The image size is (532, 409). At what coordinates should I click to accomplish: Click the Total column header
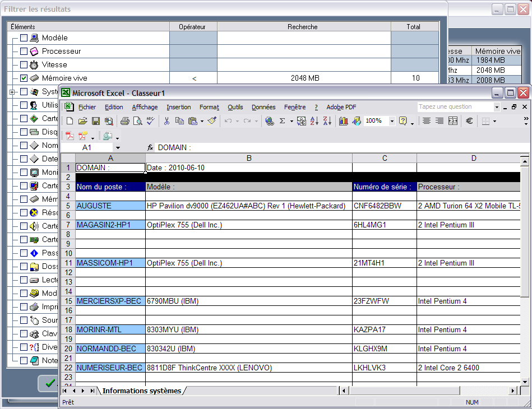point(415,26)
